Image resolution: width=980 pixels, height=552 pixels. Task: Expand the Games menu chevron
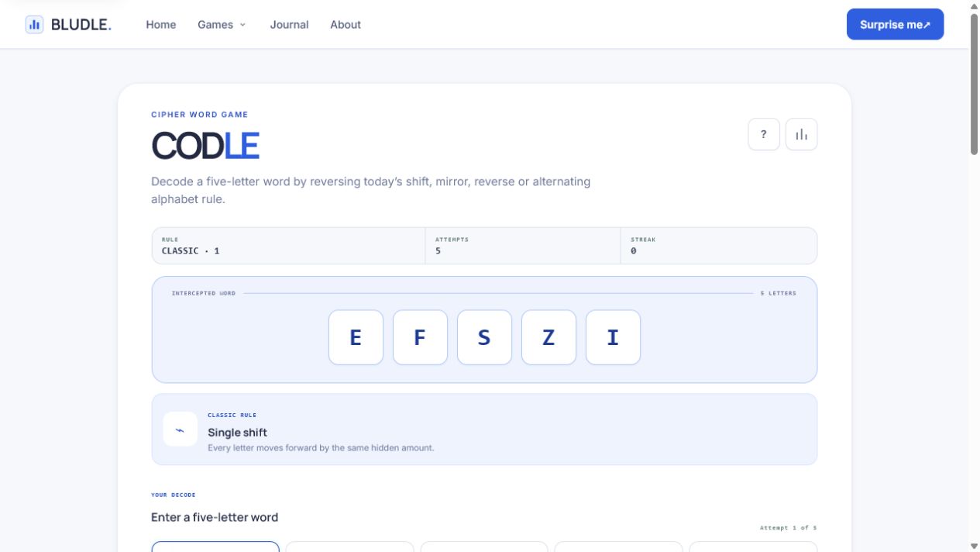tap(242, 25)
